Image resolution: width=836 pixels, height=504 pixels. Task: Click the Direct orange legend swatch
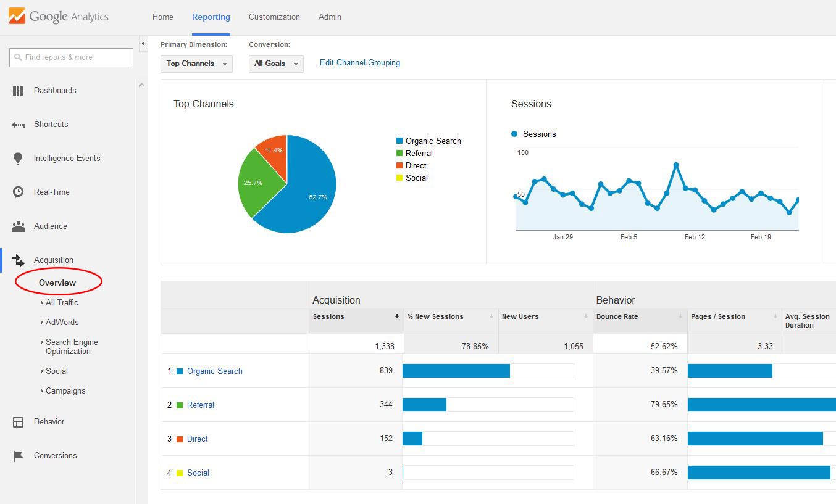(399, 166)
